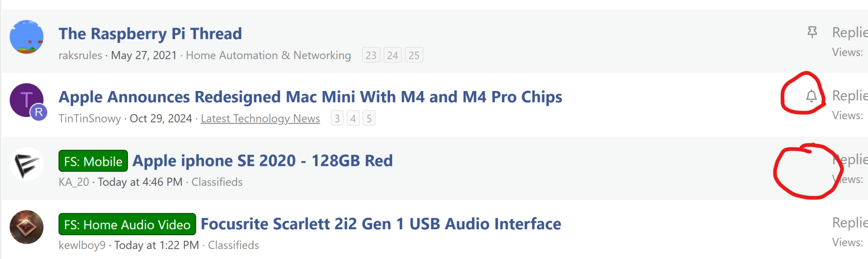This screenshot has height=259, width=868.
Task: Open kewlboy9's round avatar
Action: click(x=27, y=227)
